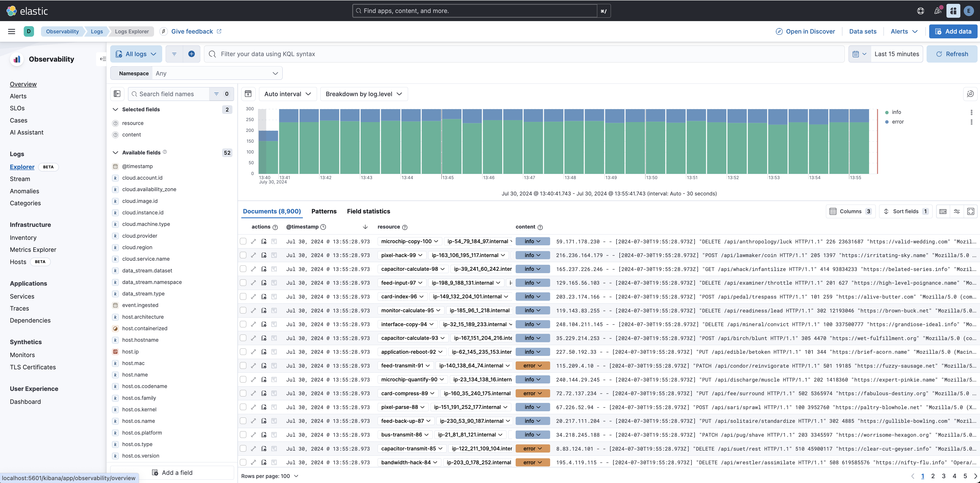The height and width of the screenshot is (483, 980).
Task: Open the All logs dataset selector
Action: pos(136,54)
